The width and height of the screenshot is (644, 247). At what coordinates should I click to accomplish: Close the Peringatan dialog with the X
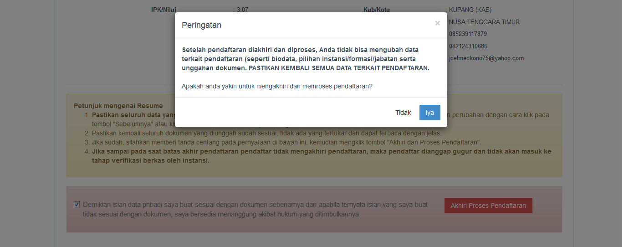437,23
